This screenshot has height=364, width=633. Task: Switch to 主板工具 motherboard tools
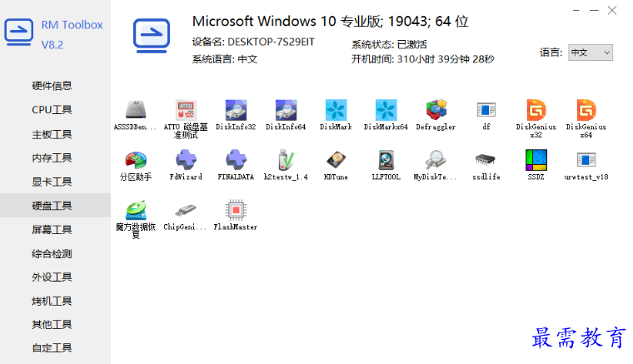pyautogui.click(x=52, y=134)
